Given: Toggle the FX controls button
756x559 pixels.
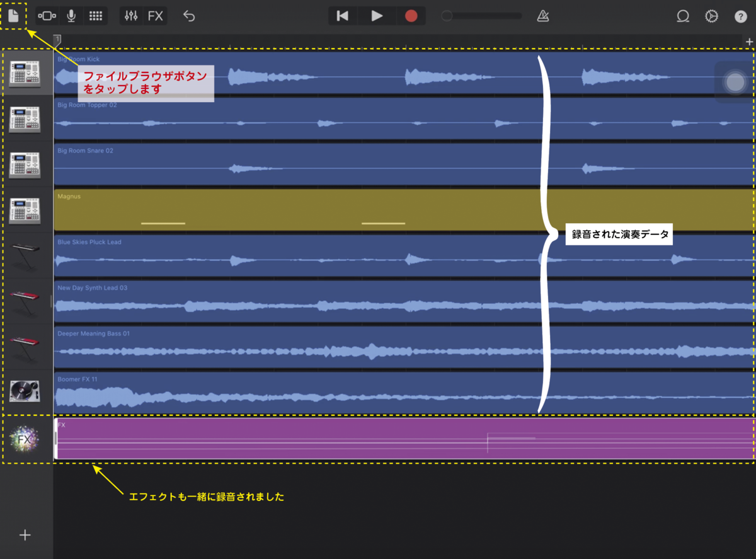Looking at the screenshot, I should (155, 16).
